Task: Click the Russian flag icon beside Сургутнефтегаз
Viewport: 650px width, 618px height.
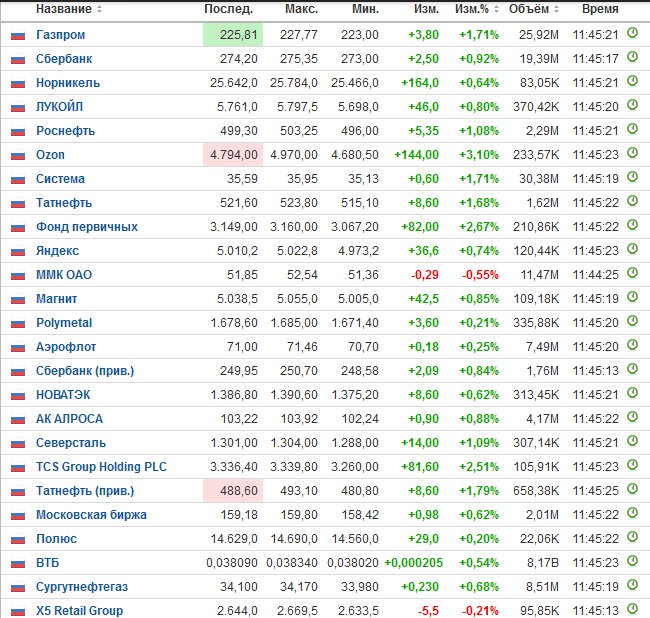Action: (18, 588)
